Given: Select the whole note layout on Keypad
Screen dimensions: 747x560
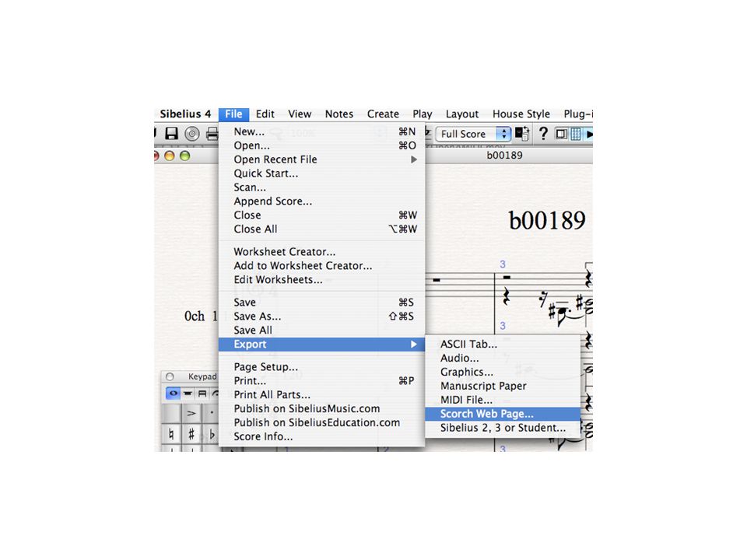Looking at the screenshot, I should 173,394.
